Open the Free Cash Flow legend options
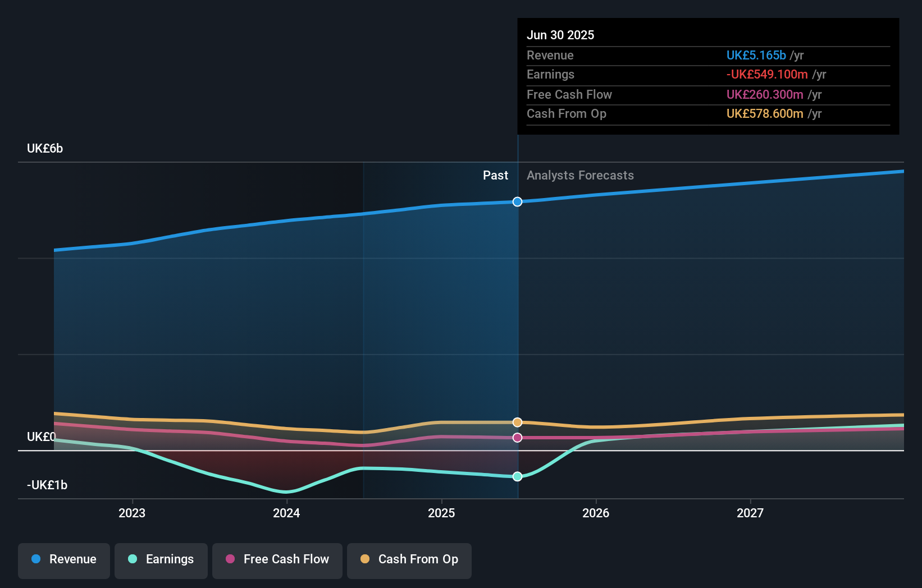The height and width of the screenshot is (588, 922). click(x=277, y=559)
